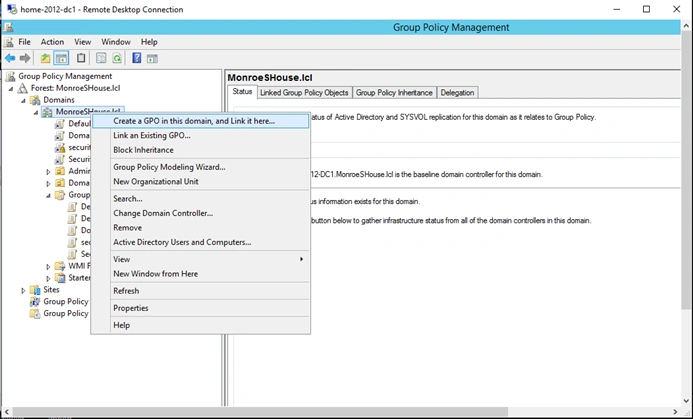Viewport: 693px width, 419px height.
Task: Toggle the Show/Hide Action Pane icon
Action: click(152, 58)
